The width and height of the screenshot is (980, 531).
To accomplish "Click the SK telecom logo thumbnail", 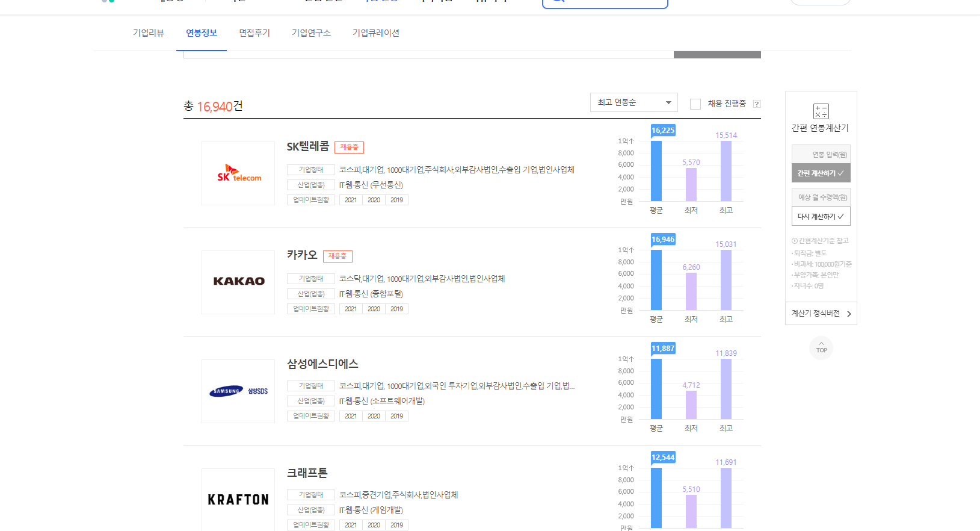I will pyautogui.click(x=238, y=173).
